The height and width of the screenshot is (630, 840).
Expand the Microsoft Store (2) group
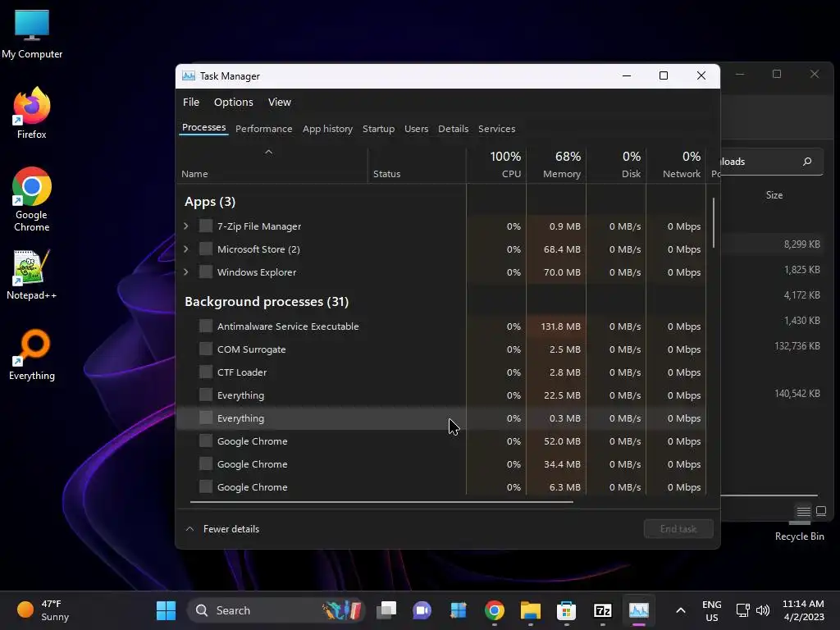tap(186, 249)
